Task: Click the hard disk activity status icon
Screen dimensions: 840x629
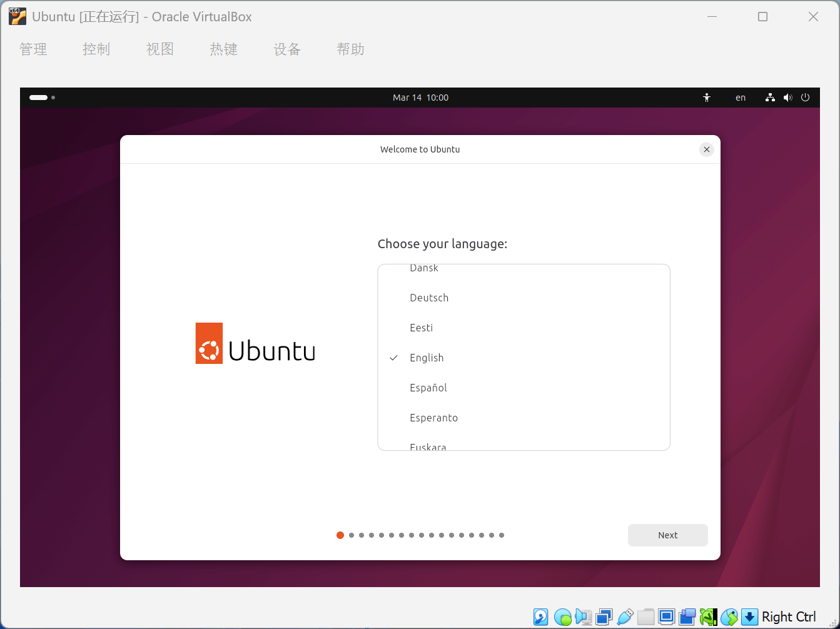Action: 541,617
